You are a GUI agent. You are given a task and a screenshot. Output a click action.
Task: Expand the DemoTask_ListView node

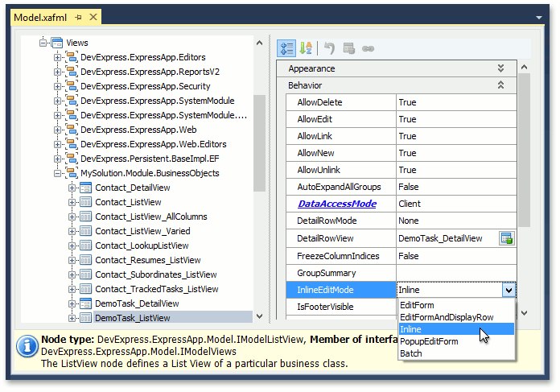pos(72,318)
